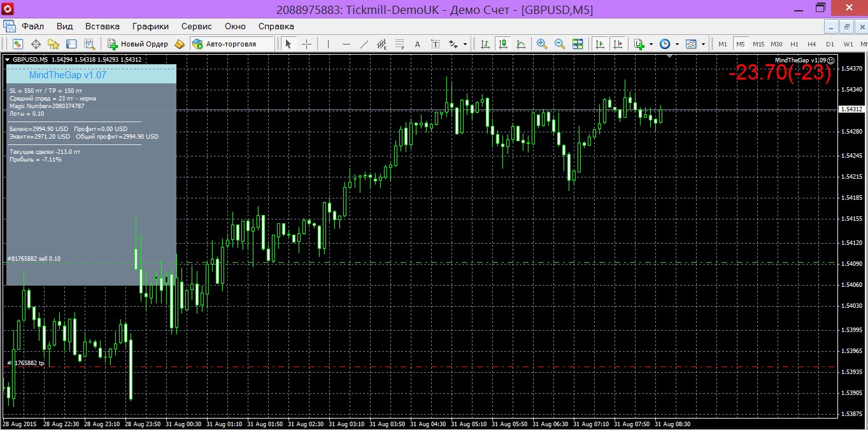Expand the templates dropdown arrow
The height and width of the screenshot is (430, 868).
(703, 45)
